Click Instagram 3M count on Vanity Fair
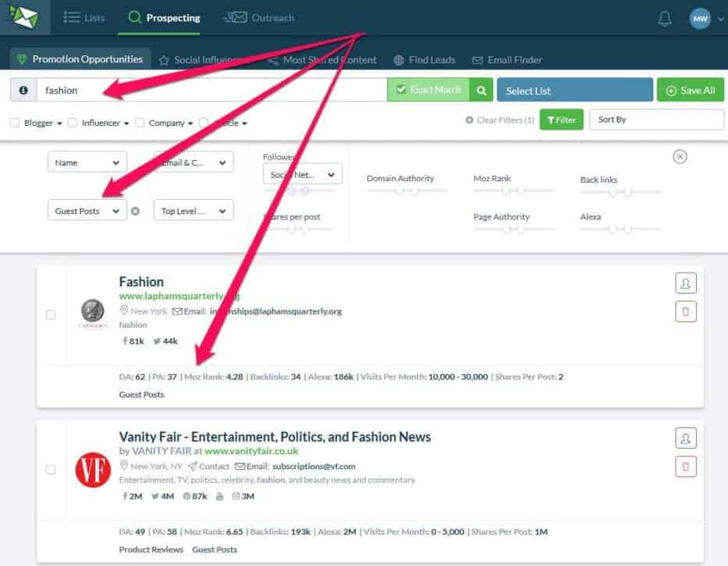The image size is (728, 566). pos(243,497)
